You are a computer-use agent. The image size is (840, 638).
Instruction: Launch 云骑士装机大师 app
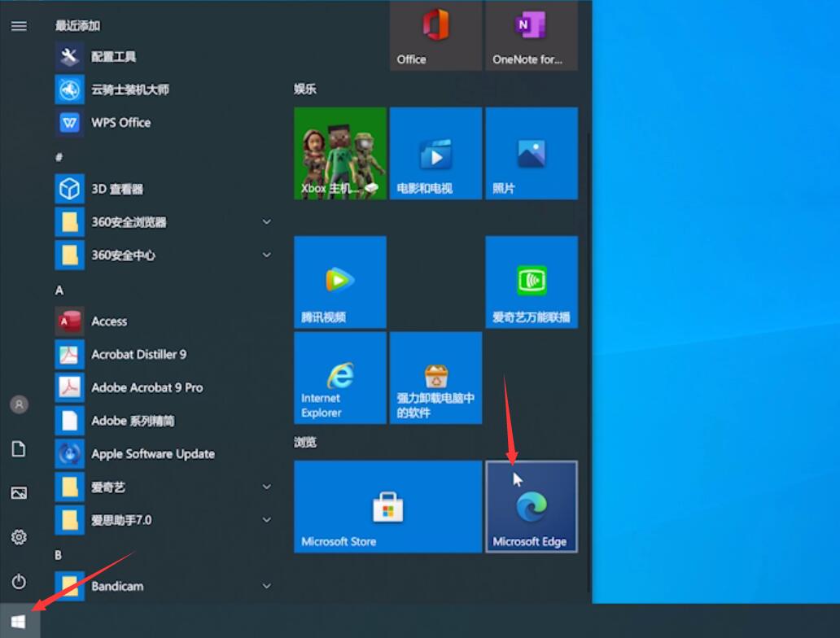(164, 90)
